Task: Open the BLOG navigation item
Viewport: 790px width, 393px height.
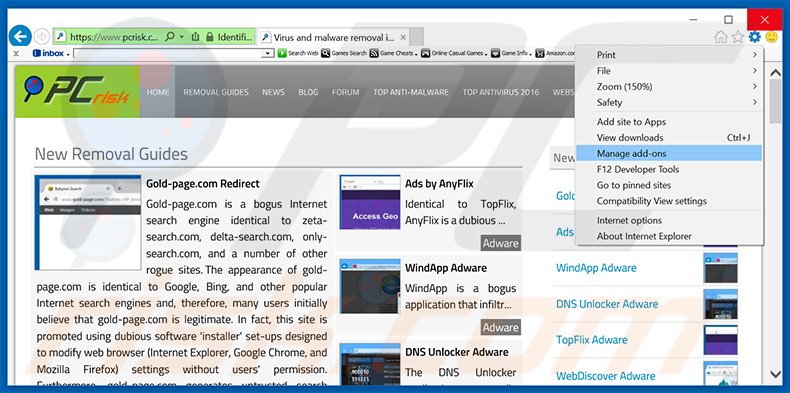Action: coord(308,92)
